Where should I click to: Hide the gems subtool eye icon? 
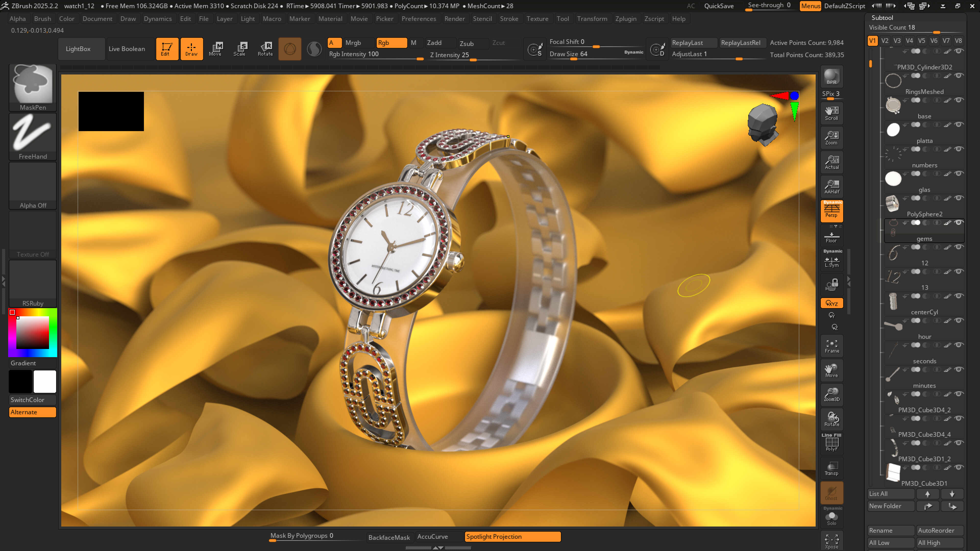(959, 222)
